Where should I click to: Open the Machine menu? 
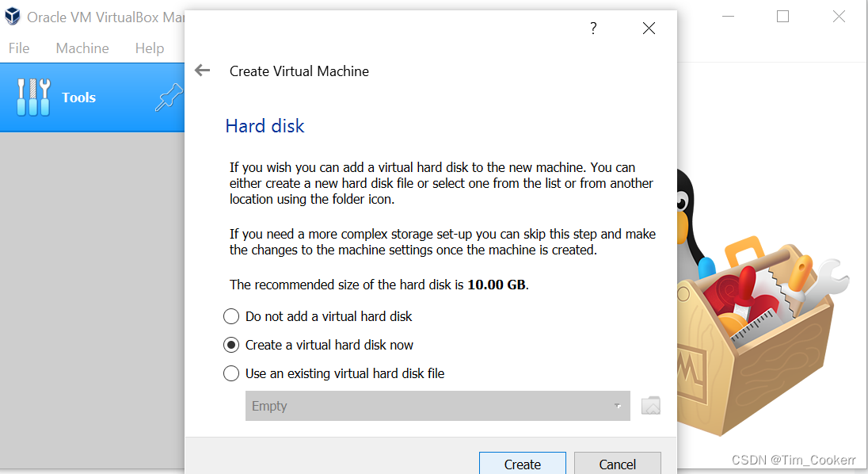[x=82, y=48]
